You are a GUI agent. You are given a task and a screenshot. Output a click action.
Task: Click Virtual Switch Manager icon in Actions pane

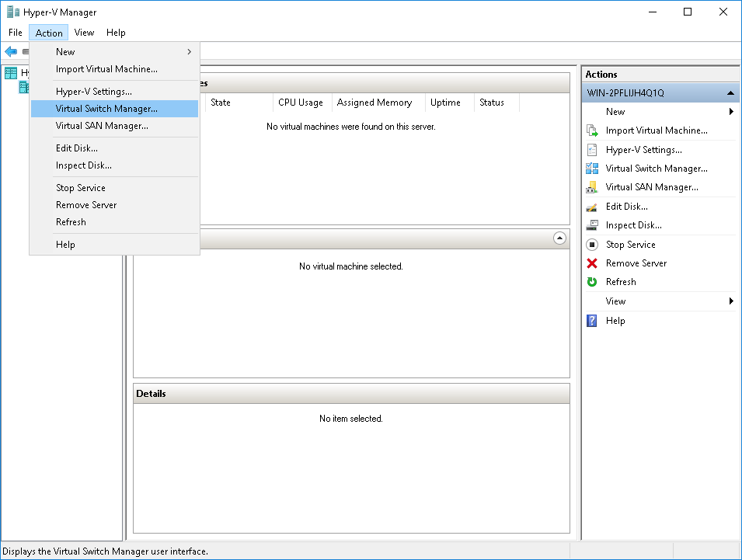pos(592,169)
